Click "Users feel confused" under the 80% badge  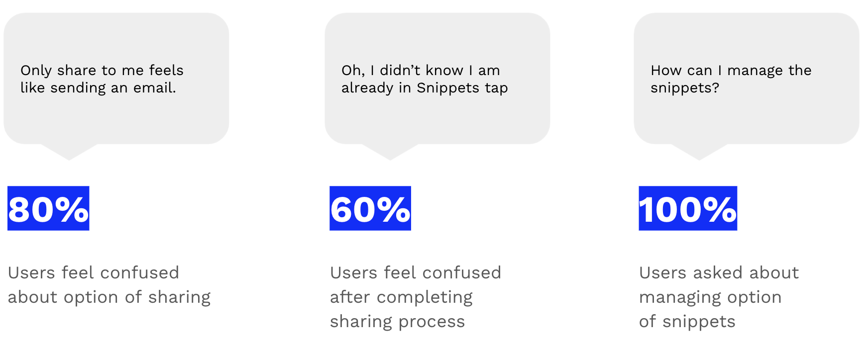pyautogui.click(x=94, y=273)
